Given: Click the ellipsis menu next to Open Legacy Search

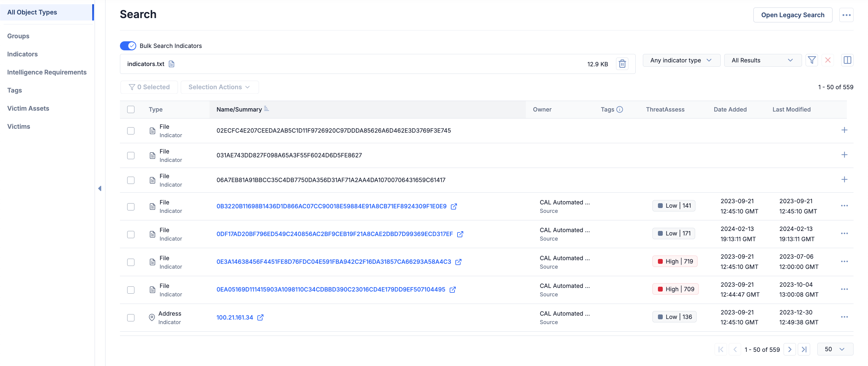Looking at the screenshot, I should [x=846, y=15].
